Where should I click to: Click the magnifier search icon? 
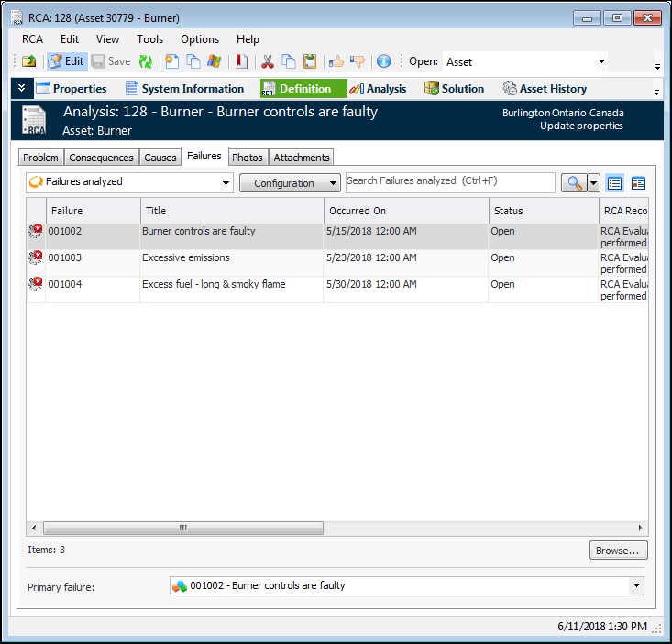[574, 183]
